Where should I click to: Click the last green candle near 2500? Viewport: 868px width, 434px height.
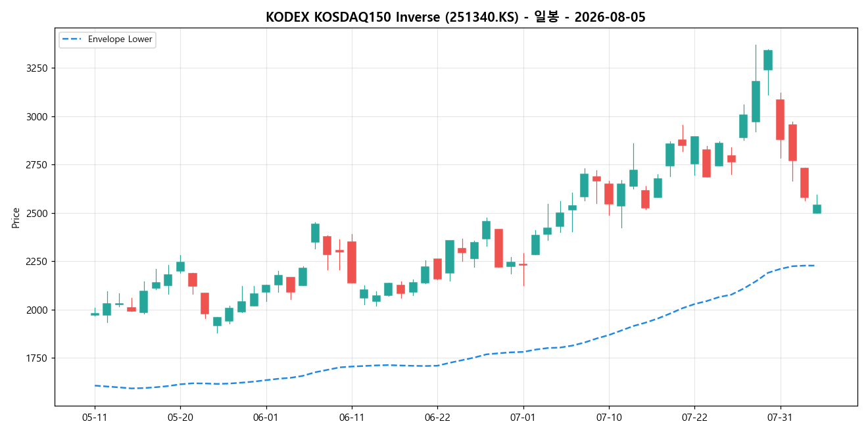[817, 209]
